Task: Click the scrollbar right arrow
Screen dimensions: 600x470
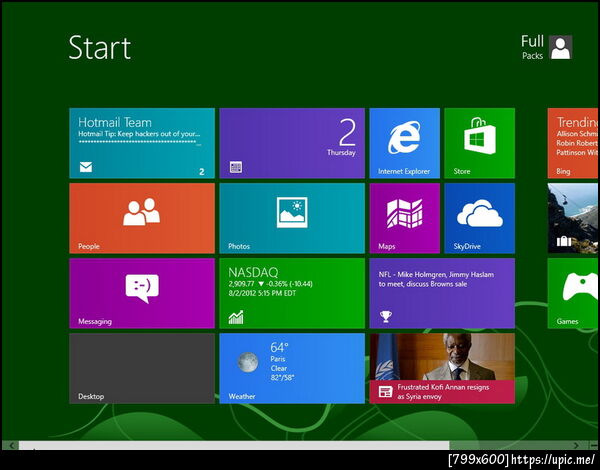Action: pos(577,445)
